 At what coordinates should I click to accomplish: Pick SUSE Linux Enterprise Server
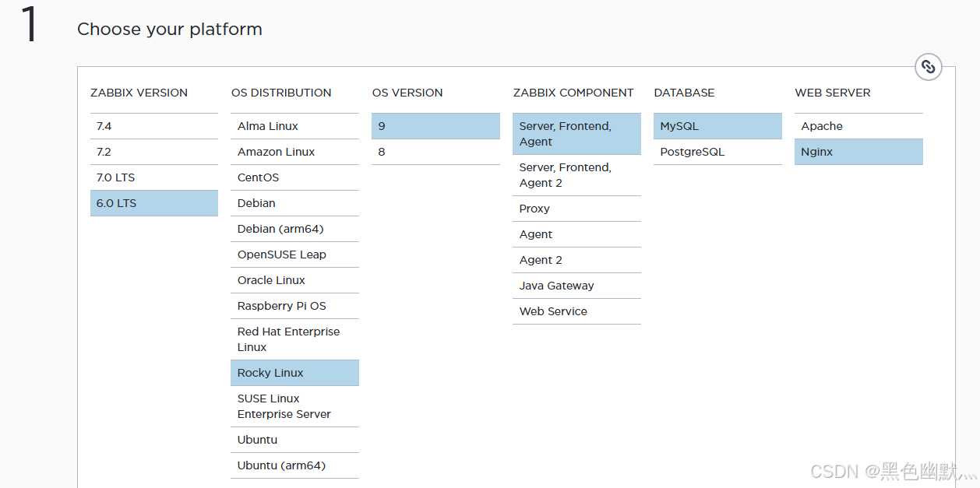[295, 406]
